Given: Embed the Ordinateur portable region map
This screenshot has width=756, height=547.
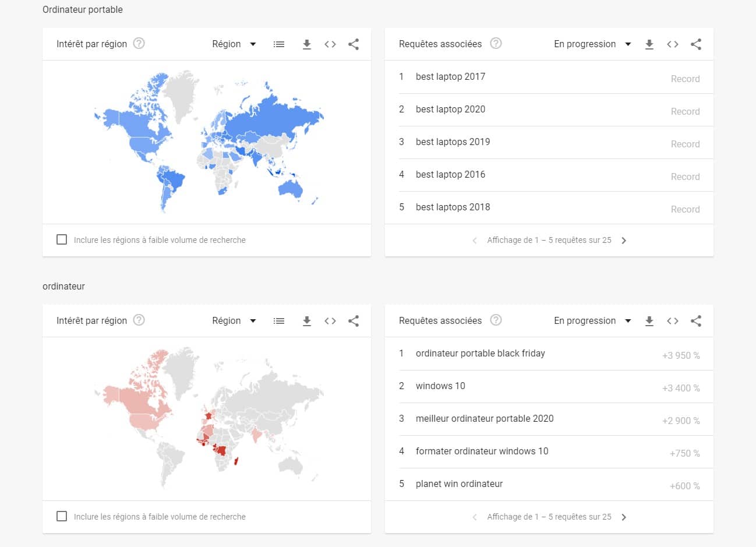Looking at the screenshot, I should 330,44.
